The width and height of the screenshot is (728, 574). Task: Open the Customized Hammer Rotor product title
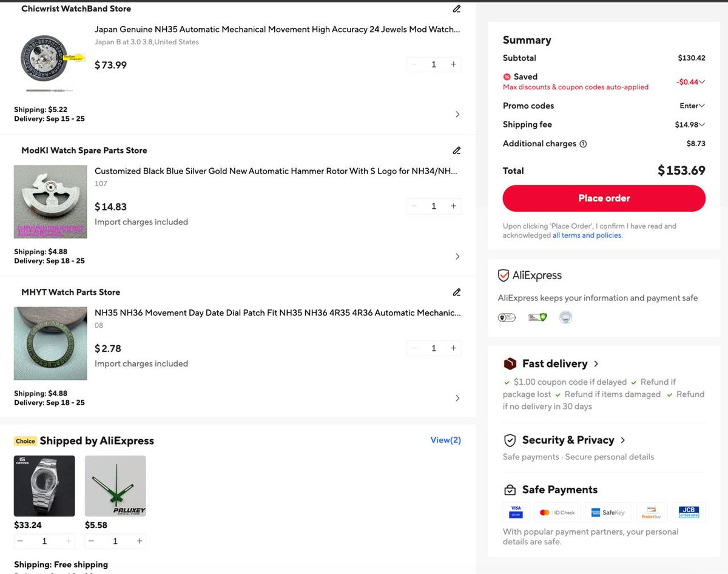pyautogui.click(x=276, y=171)
